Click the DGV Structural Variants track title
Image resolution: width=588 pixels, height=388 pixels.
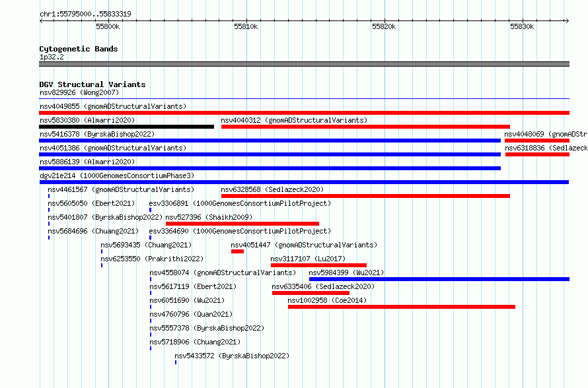[92, 84]
